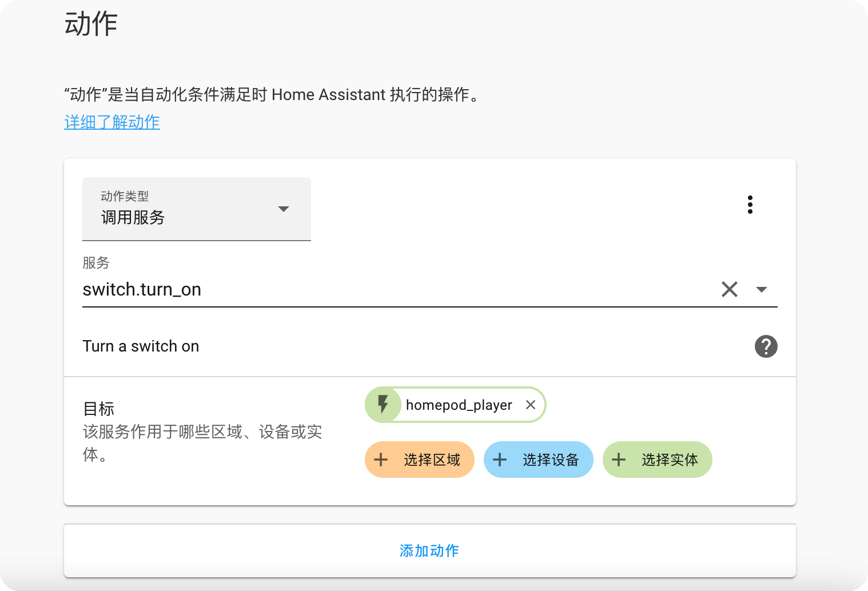This screenshot has height=591, width=868.
Task: Expand the 动作类型 dropdown arrow
Action: (x=283, y=209)
